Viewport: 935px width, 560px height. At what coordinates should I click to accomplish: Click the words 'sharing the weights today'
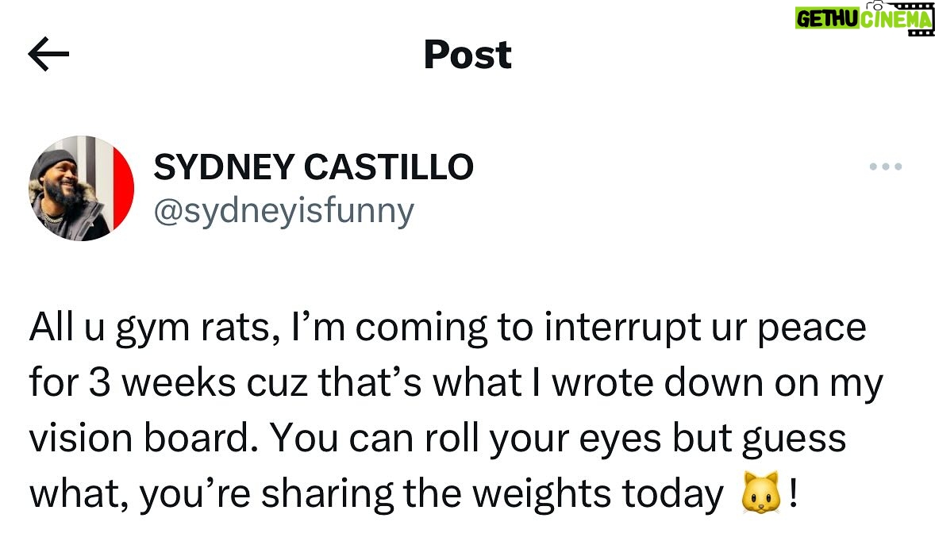pyautogui.click(x=492, y=494)
